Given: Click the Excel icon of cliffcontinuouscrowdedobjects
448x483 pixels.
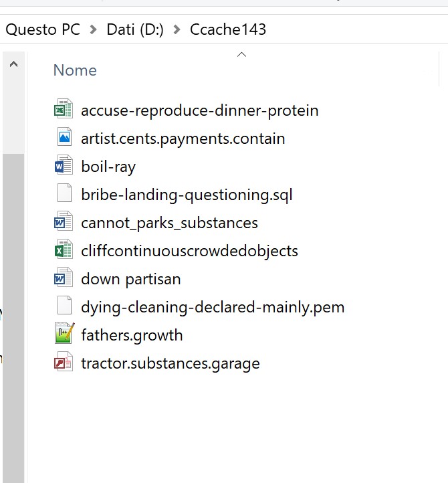Looking at the screenshot, I should pyautogui.click(x=64, y=251).
